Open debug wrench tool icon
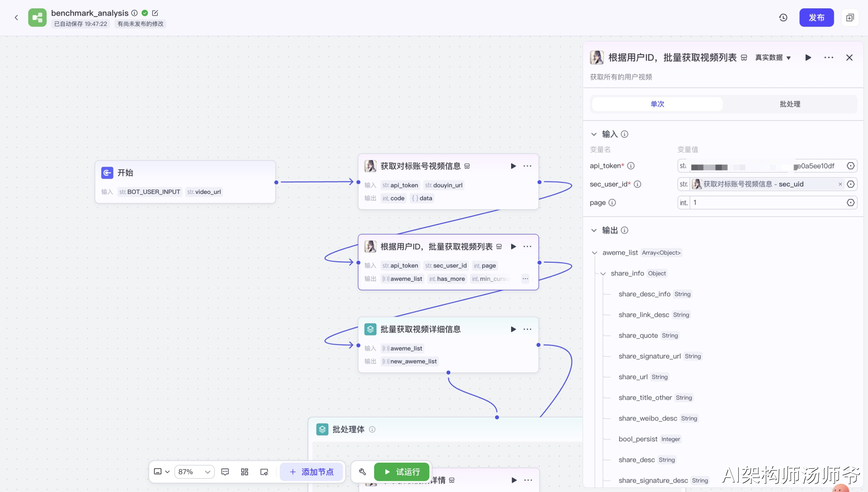The height and width of the screenshot is (492, 868). pos(362,472)
